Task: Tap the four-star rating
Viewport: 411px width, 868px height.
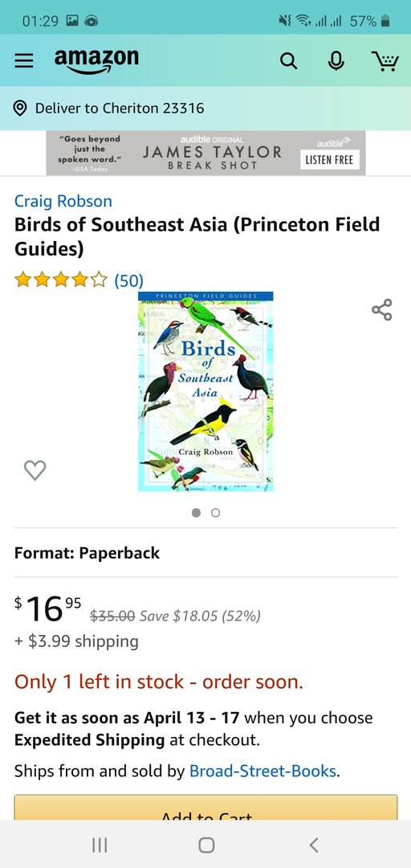Action: click(61, 280)
